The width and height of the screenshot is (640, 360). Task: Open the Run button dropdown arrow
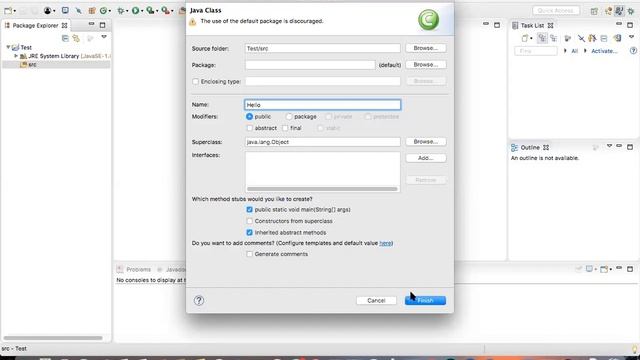pos(142,11)
